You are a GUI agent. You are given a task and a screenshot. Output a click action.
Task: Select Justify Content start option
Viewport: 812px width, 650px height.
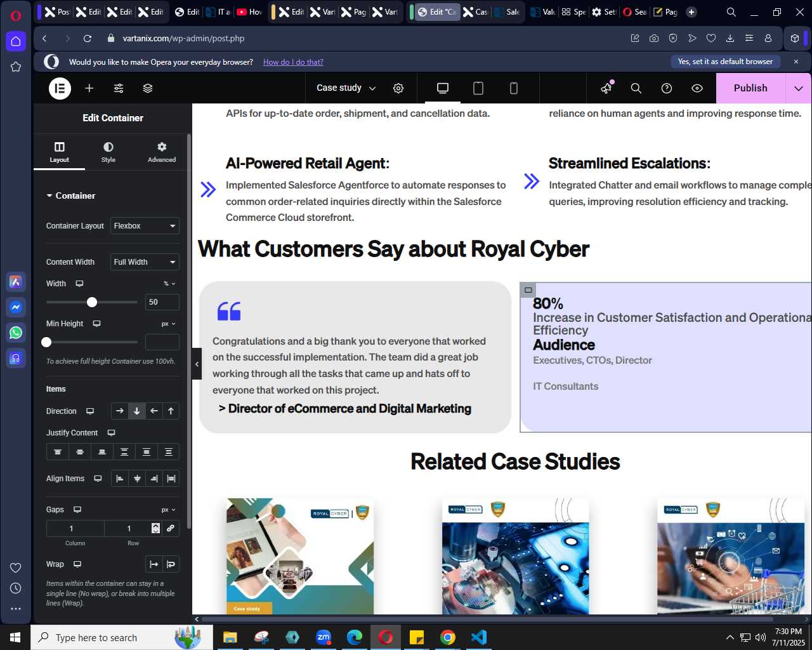pos(57,452)
